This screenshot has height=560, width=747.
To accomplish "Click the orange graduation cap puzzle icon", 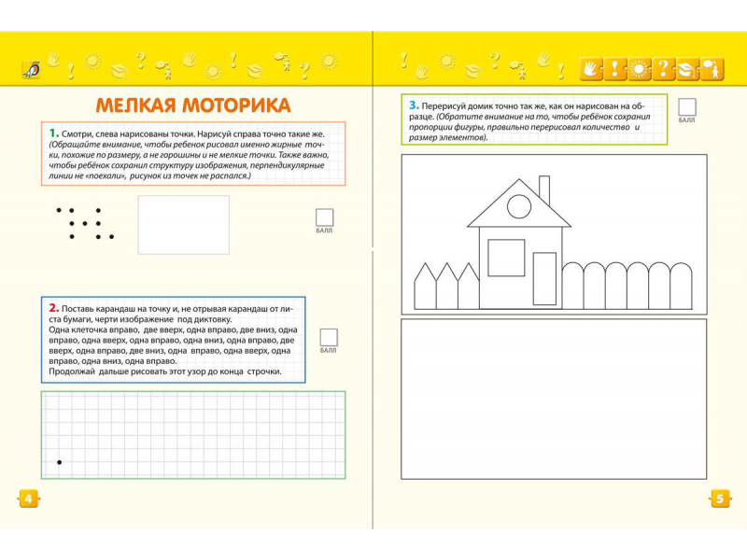I will click(x=686, y=68).
